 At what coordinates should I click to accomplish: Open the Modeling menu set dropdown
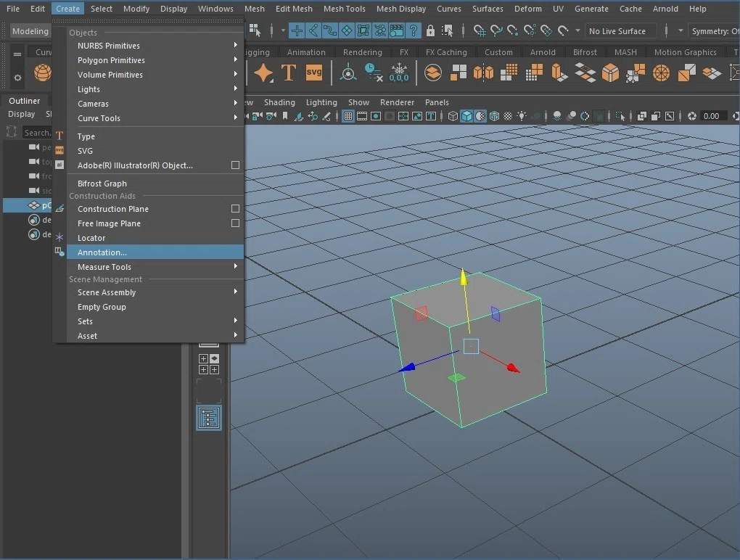point(30,31)
